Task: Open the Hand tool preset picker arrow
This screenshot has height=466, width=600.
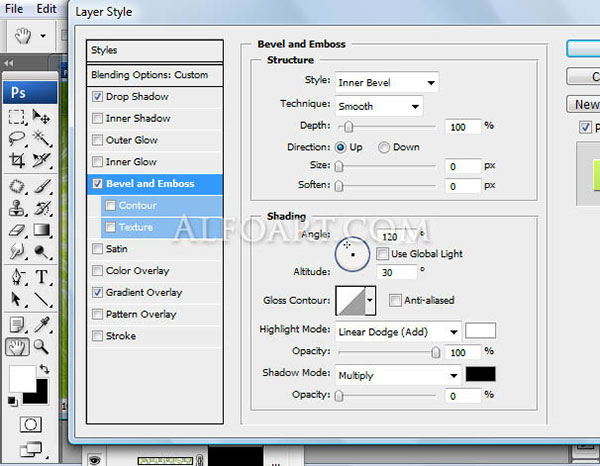Action: (x=43, y=36)
